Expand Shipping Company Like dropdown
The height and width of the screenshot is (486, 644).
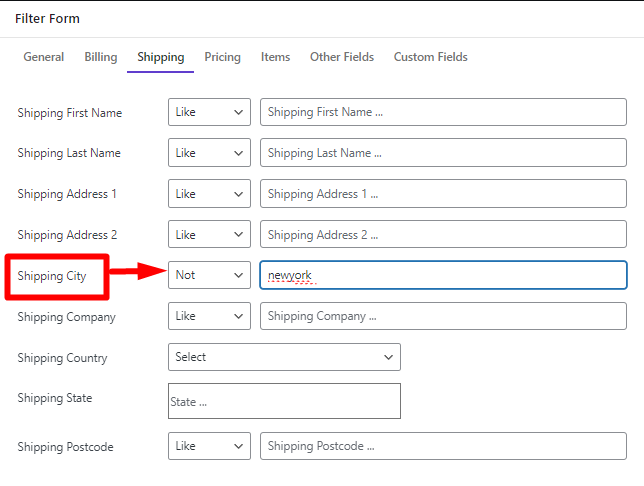[x=209, y=316]
